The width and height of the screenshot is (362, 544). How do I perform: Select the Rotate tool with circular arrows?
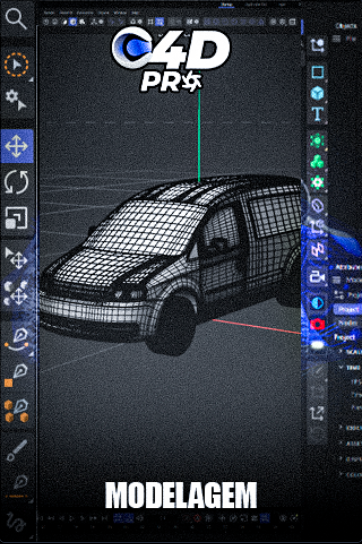tap(16, 182)
